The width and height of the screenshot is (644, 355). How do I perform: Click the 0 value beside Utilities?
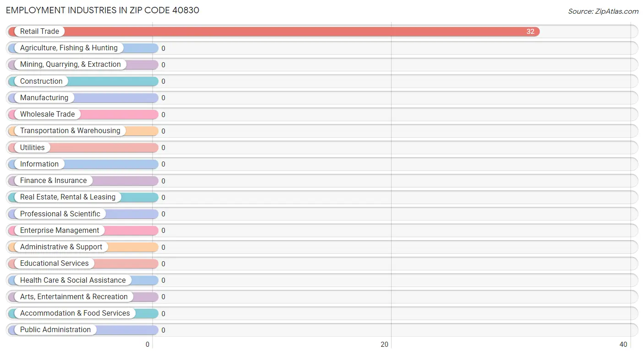[163, 148]
